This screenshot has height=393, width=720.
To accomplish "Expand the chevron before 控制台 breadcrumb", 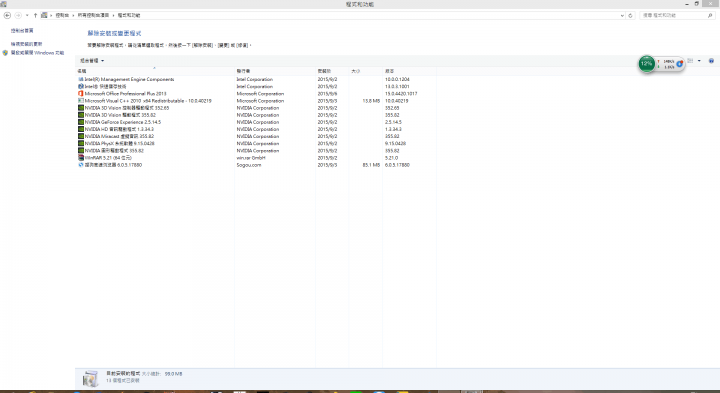I will tap(51, 15).
